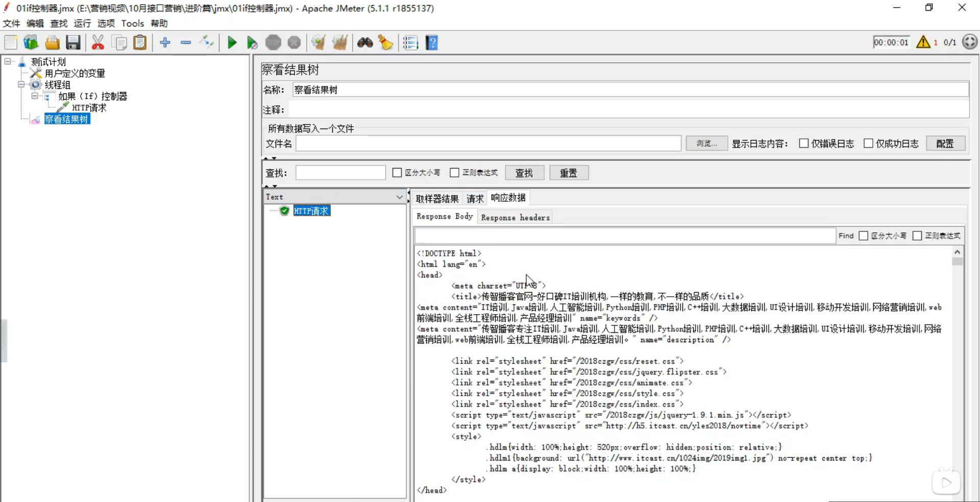Open the 帮助 menu
This screenshot has height=502, width=980.
159,23
